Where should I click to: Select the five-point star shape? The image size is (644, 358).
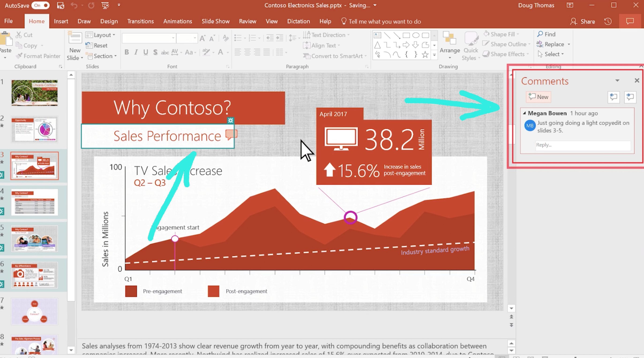[x=425, y=54]
